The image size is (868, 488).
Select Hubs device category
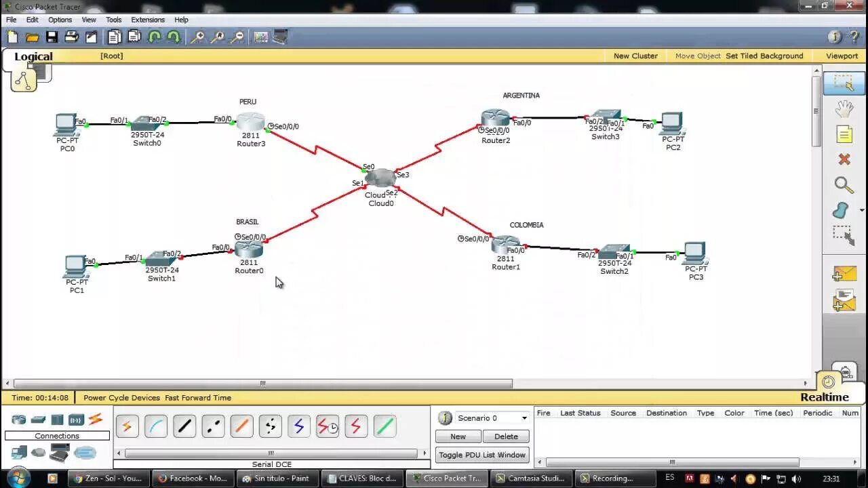pyautogui.click(x=57, y=420)
